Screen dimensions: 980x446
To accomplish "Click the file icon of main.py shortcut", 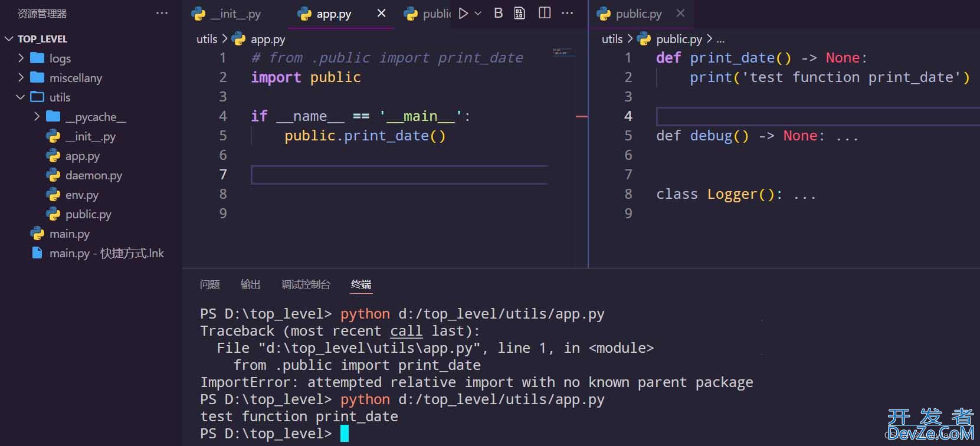I will pos(37,253).
